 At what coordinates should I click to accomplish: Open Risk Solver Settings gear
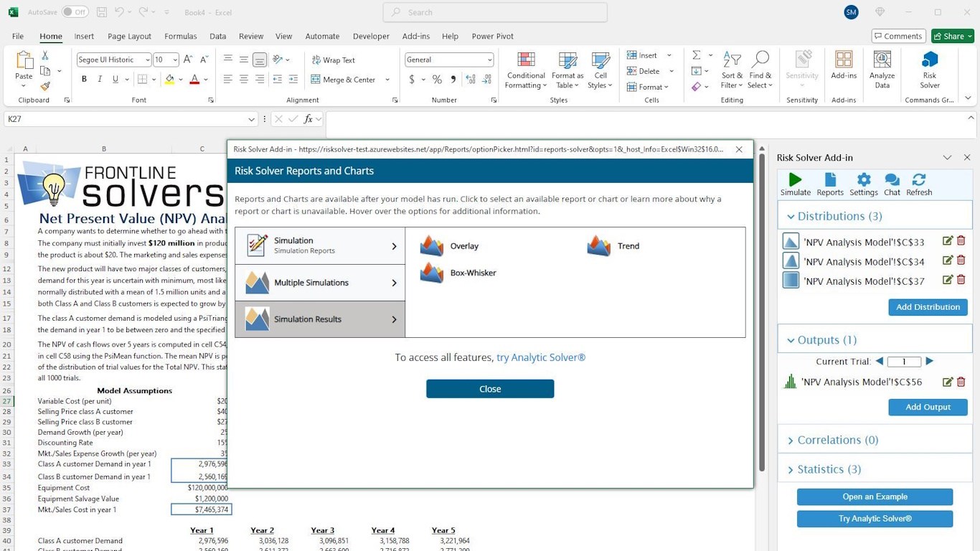(864, 184)
